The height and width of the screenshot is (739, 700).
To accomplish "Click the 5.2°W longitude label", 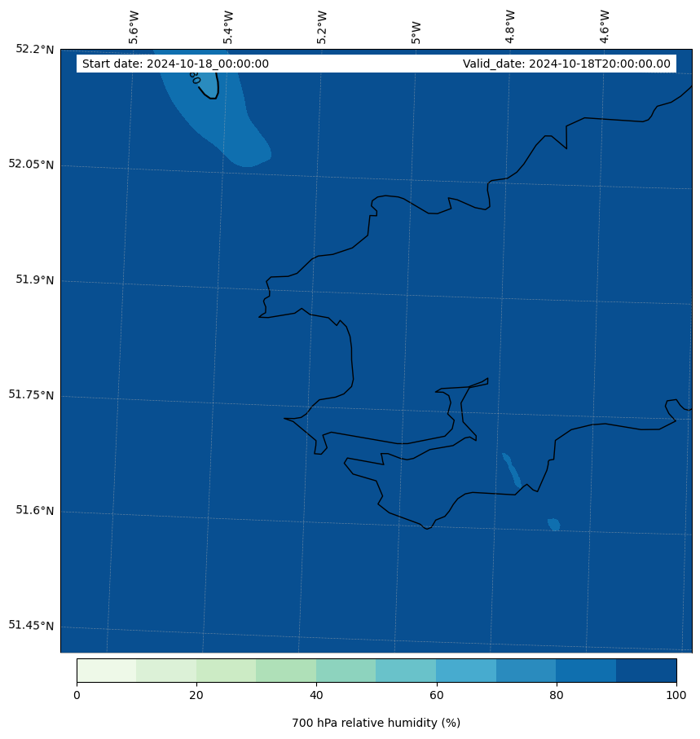I will coord(322,28).
